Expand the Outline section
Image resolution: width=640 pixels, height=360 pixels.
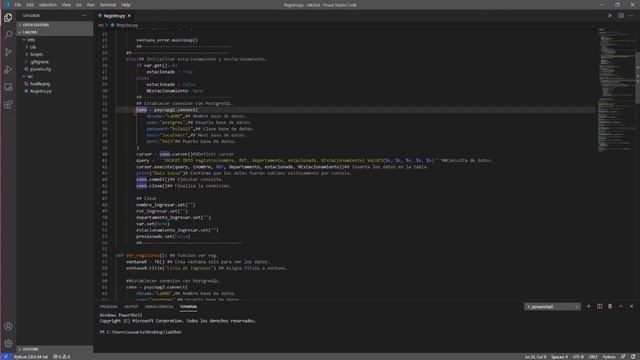[x=55, y=349]
